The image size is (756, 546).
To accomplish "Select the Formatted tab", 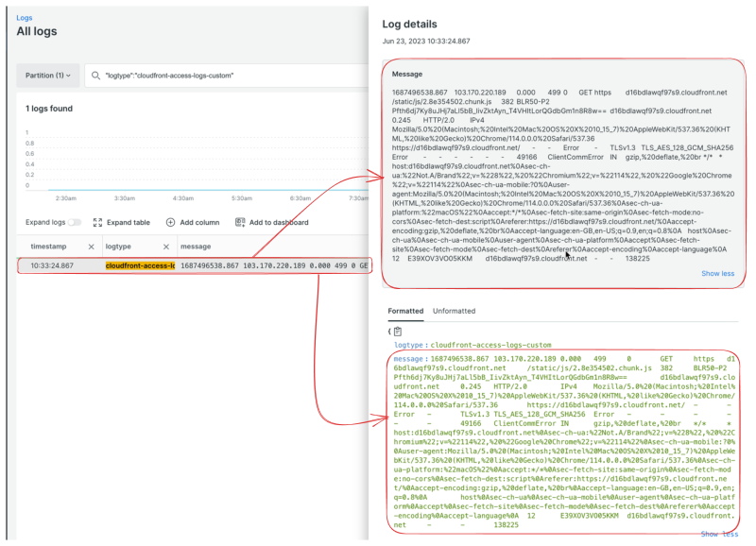I will pyautogui.click(x=405, y=311).
